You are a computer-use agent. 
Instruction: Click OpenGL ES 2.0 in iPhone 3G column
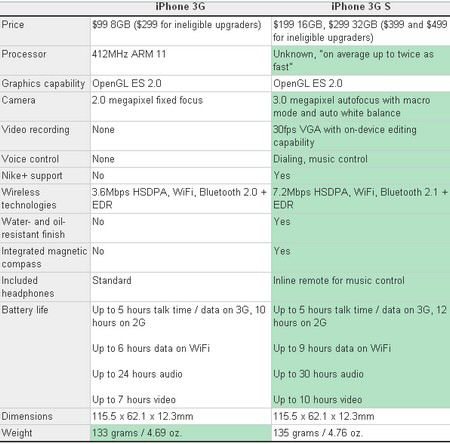coord(127,83)
